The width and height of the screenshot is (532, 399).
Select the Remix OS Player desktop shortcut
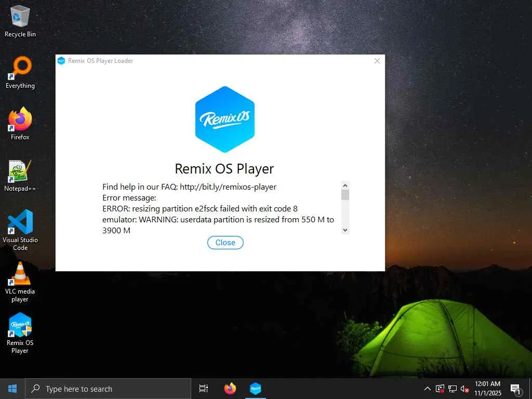(20, 333)
